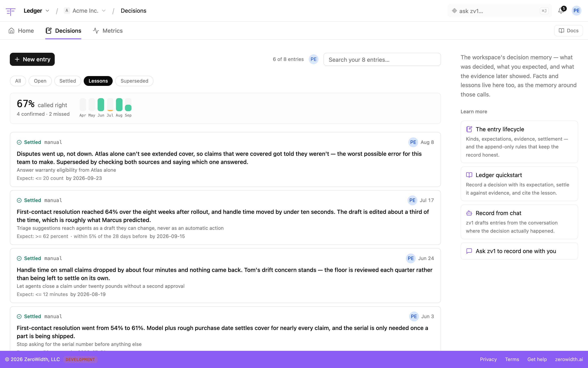Click the DEVELOPMENT badge in footer

coord(80,360)
